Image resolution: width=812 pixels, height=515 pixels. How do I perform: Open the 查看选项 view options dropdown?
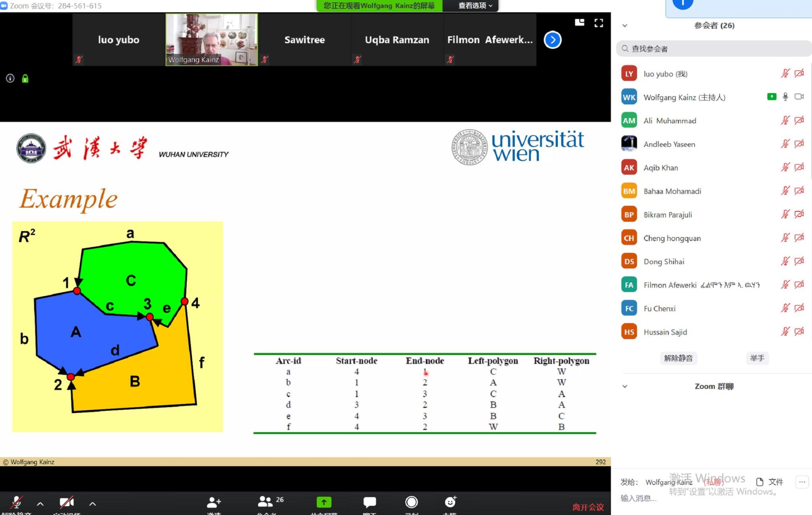475,6
